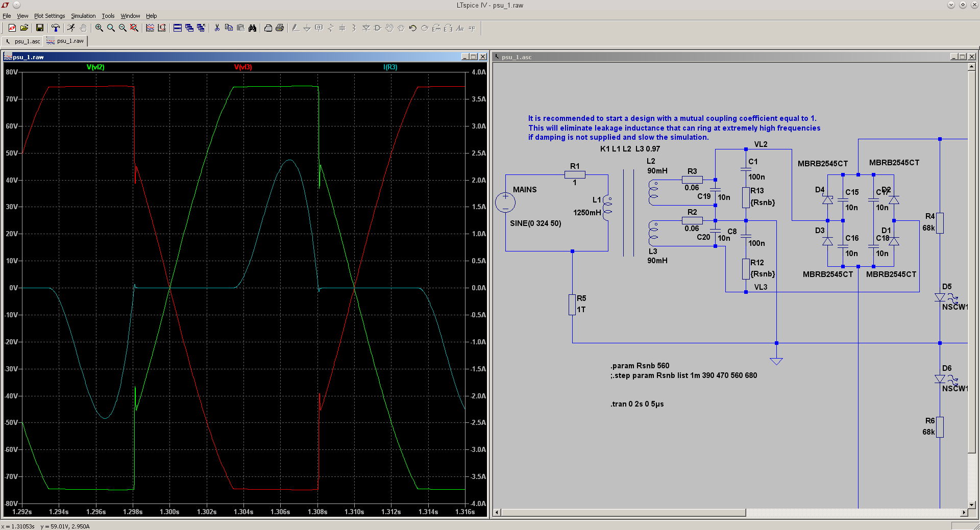
Task: Halt simulation with the hand icon
Action: 83,28
